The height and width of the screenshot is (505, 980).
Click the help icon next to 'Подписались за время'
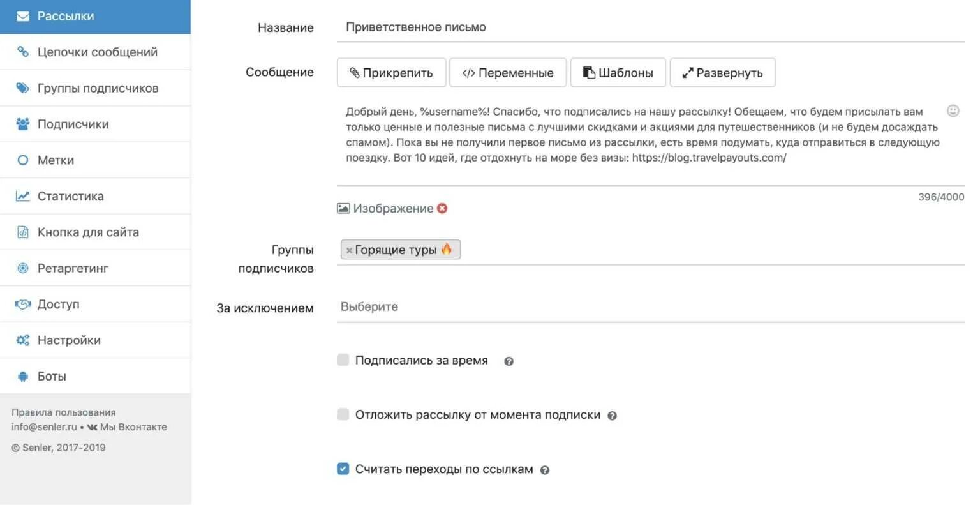509,361
